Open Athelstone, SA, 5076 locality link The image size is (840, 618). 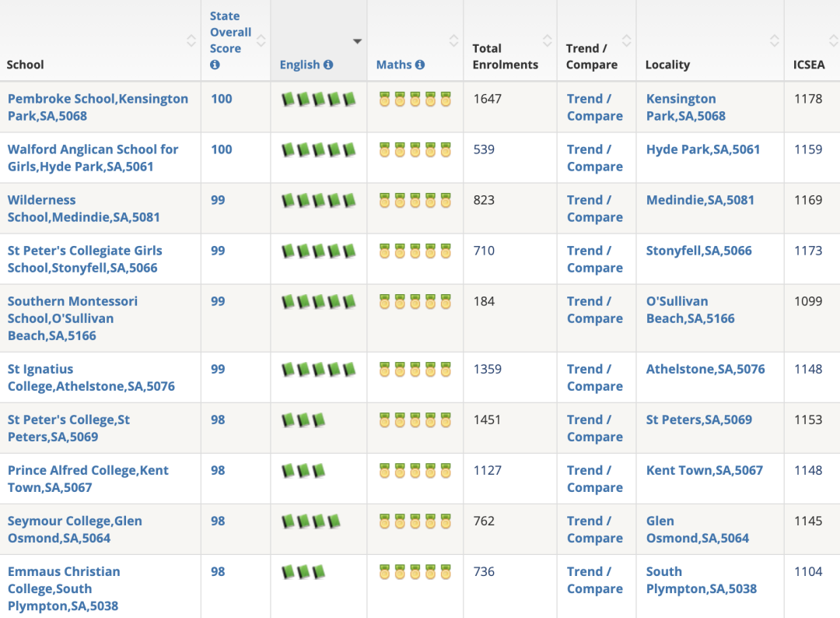705,369
